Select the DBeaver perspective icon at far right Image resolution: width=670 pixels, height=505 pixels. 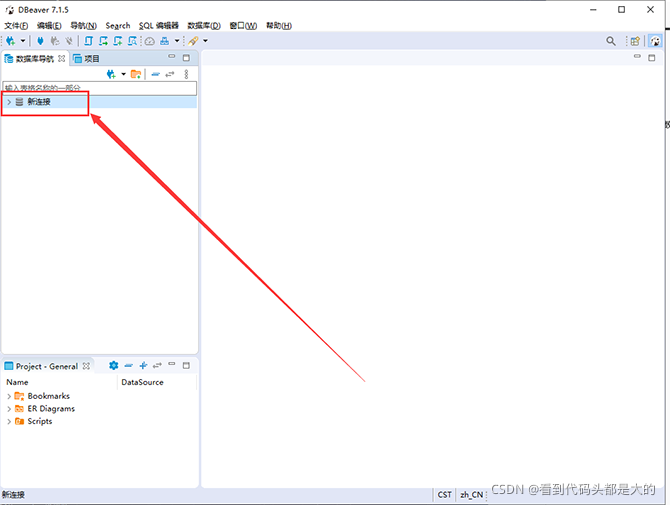pyautogui.click(x=655, y=41)
